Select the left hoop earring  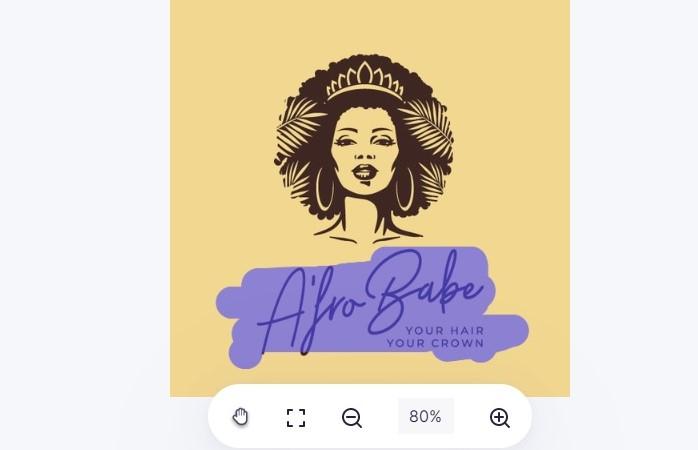tap(325, 187)
